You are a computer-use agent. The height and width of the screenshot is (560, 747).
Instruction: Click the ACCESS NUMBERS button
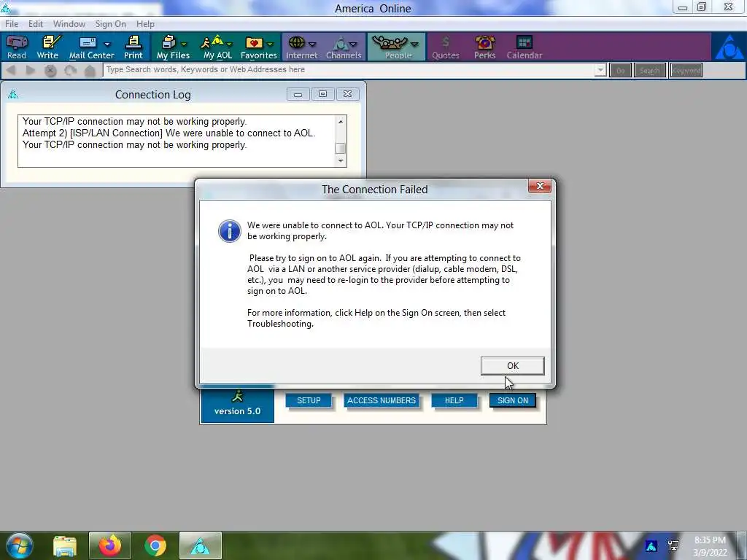click(x=382, y=400)
